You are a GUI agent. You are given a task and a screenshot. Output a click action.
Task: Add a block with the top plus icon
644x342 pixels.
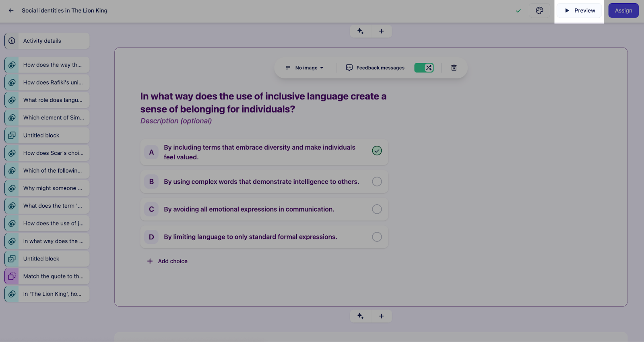381,31
